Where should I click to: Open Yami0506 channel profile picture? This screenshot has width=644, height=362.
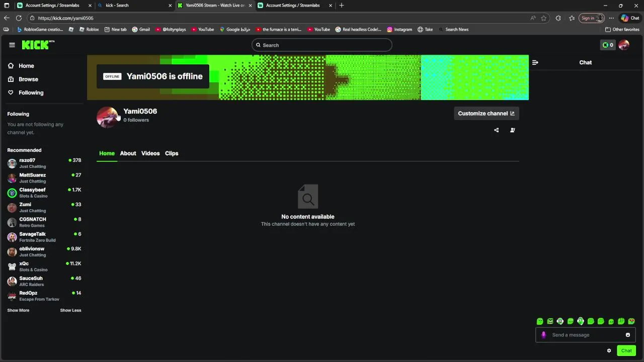click(107, 117)
